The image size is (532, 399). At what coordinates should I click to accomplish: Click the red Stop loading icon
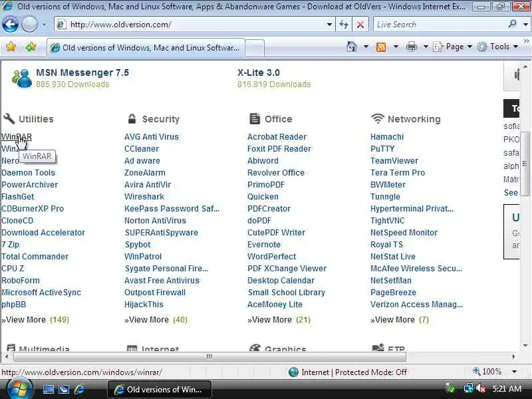pos(360,25)
